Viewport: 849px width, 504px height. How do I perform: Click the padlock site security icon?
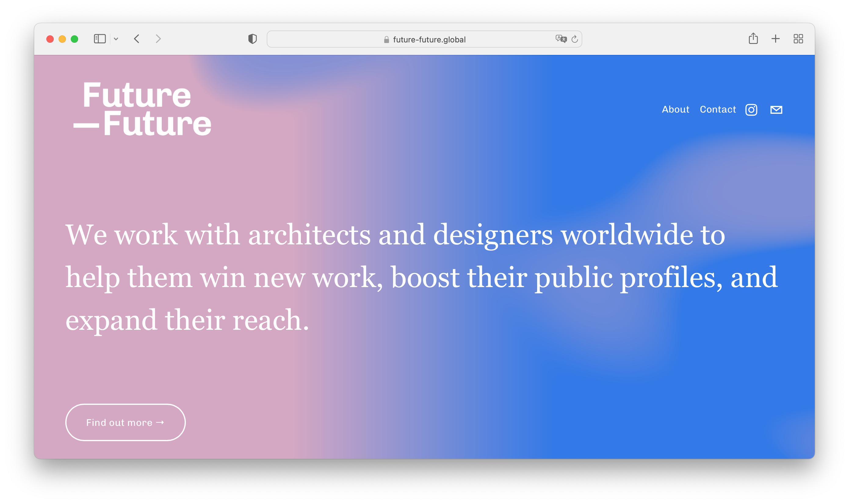(x=386, y=40)
